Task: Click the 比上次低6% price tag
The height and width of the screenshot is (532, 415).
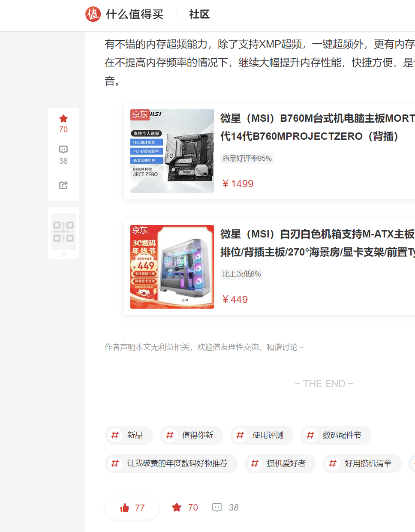Action: click(241, 274)
